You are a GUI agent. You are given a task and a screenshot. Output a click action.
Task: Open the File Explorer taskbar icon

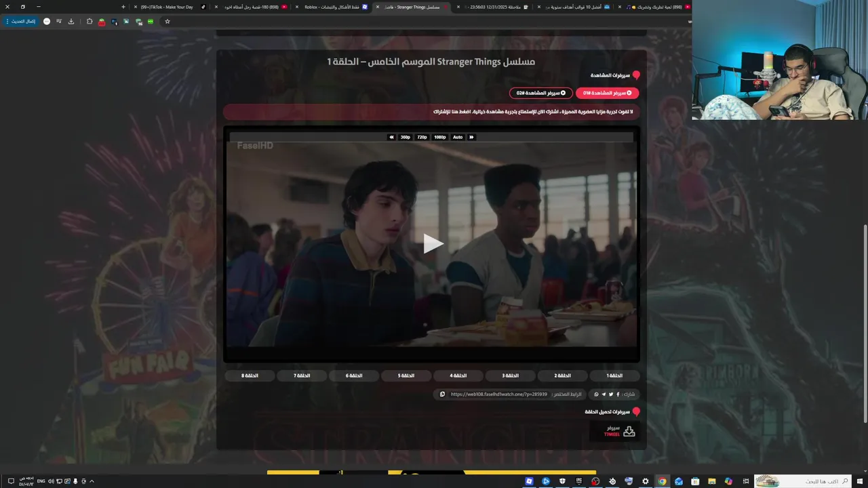[711, 481]
